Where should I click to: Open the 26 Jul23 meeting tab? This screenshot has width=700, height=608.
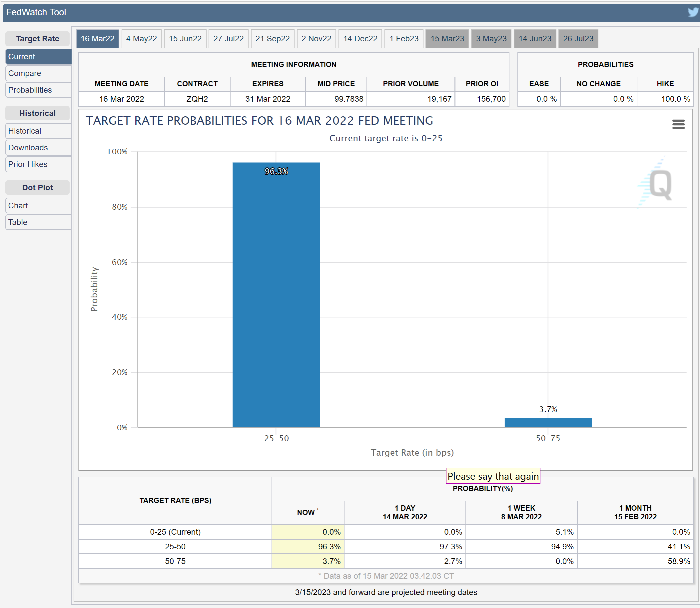point(578,39)
